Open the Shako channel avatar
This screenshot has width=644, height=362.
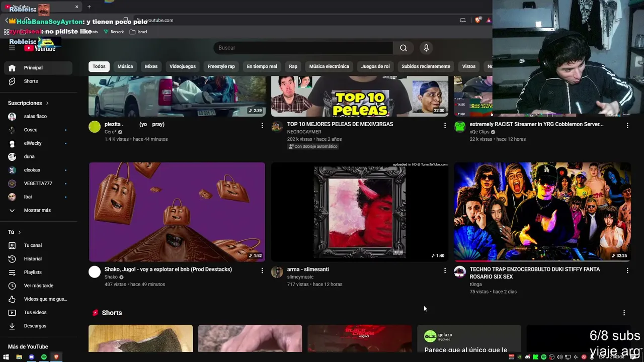pos(95,272)
